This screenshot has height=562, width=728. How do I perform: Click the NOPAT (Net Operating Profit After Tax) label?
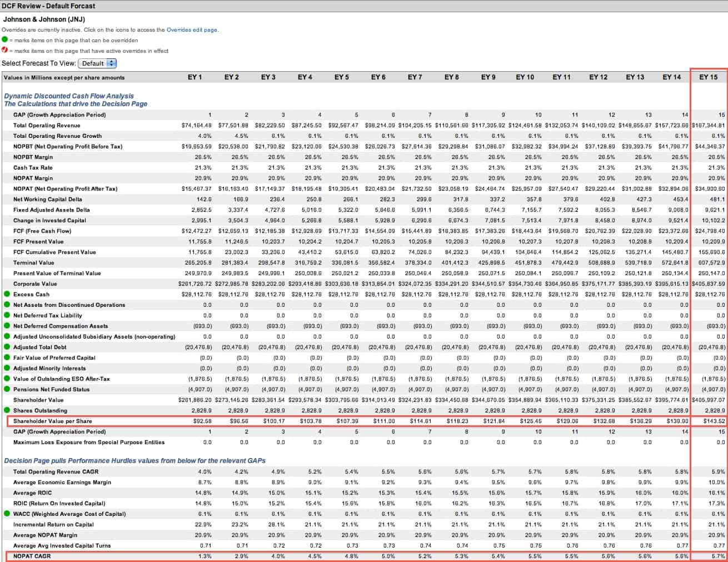(65, 188)
